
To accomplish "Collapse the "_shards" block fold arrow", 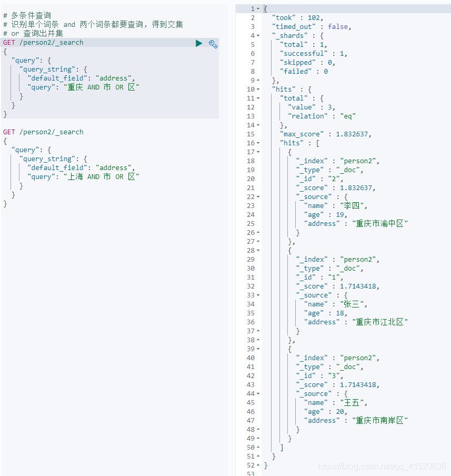I will (258, 36).
